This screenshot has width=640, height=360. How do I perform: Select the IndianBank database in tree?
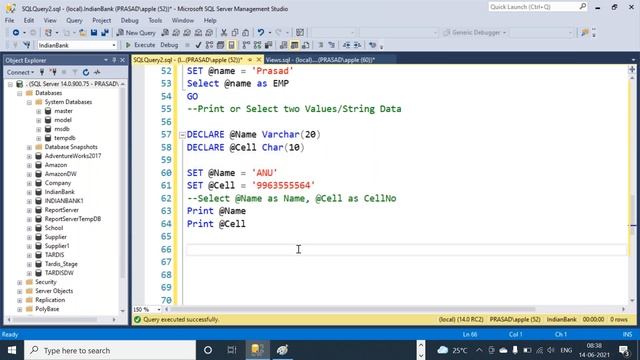coord(60,192)
